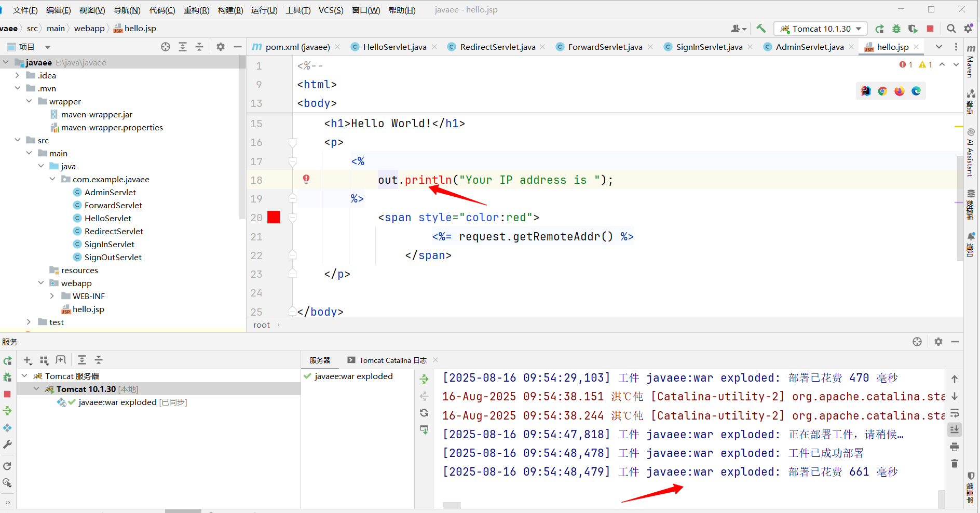Hide the Project tool window

click(238, 47)
